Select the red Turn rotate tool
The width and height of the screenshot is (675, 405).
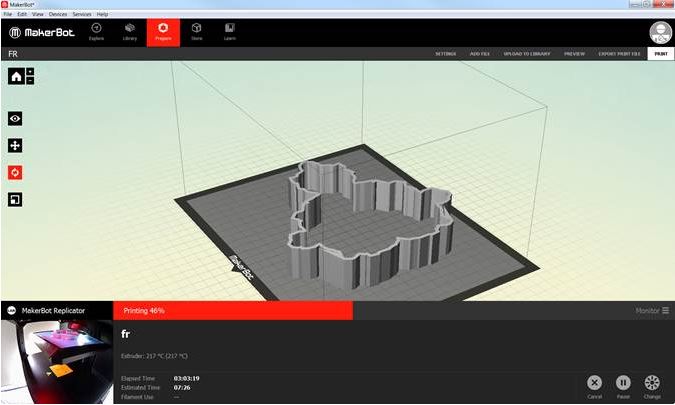click(x=15, y=173)
